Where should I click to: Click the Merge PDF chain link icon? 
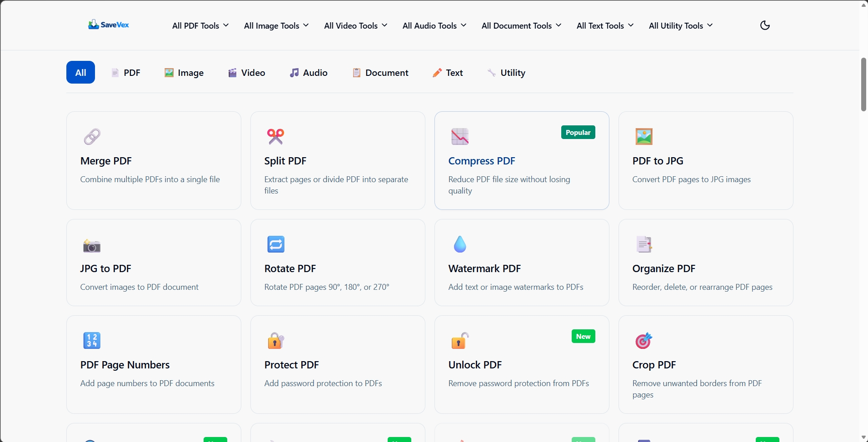[92, 136]
